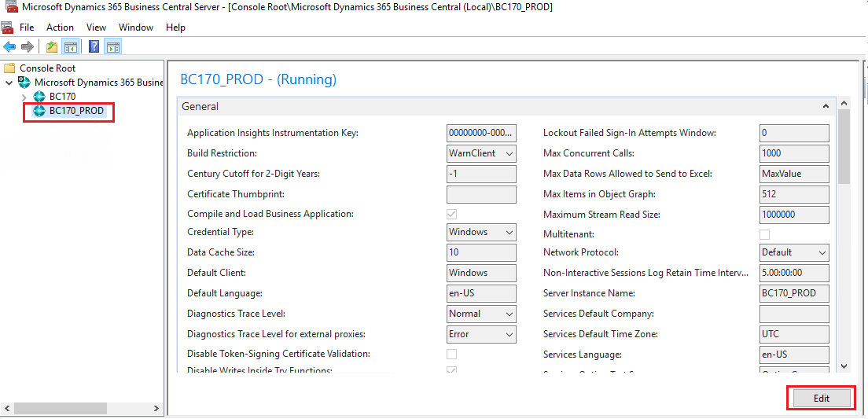Click the Maximum Stream Read Size field

tap(794, 214)
